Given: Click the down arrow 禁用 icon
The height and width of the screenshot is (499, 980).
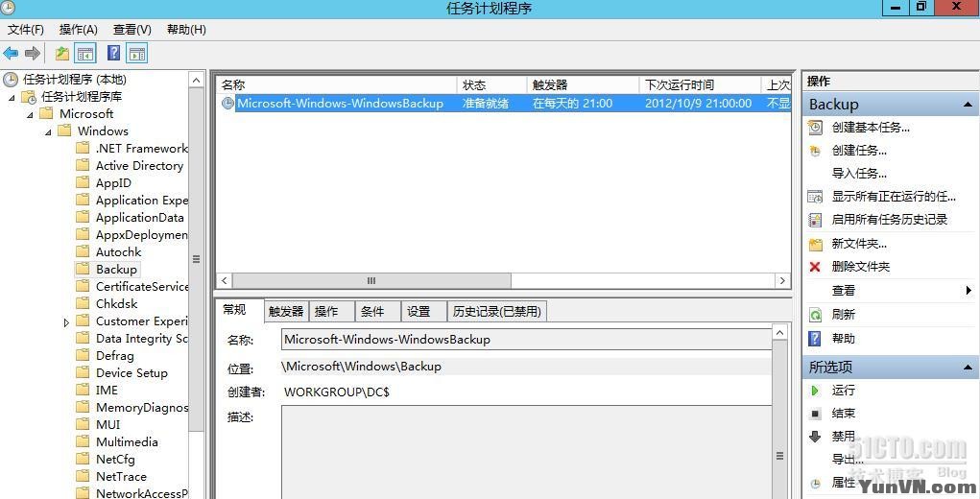Looking at the screenshot, I should [x=815, y=437].
